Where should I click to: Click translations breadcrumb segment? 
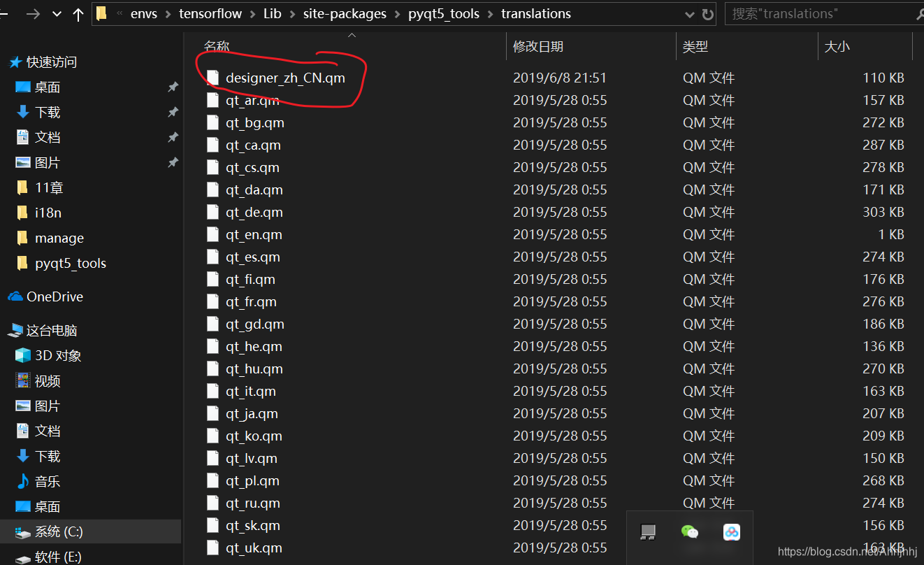[536, 14]
